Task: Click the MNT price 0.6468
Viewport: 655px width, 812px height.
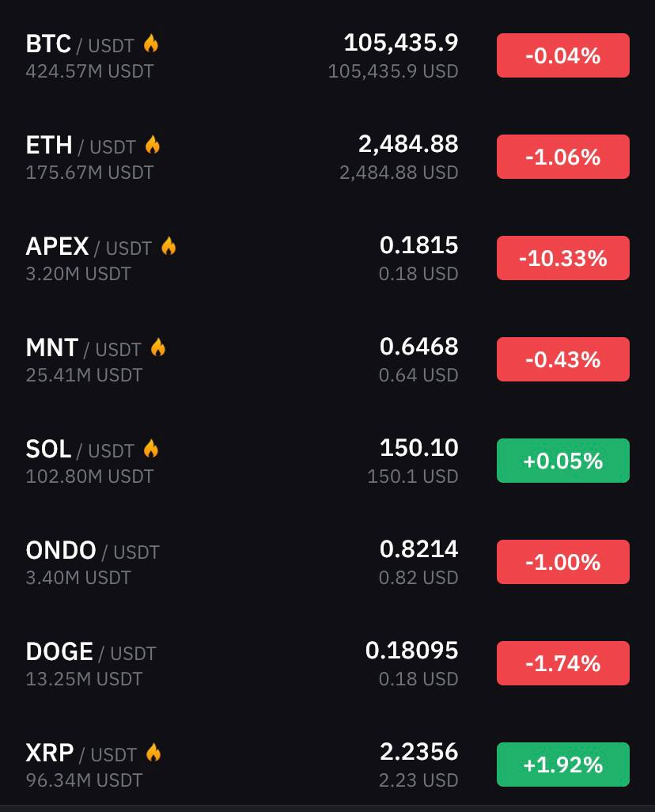Action: click(419, 347)
